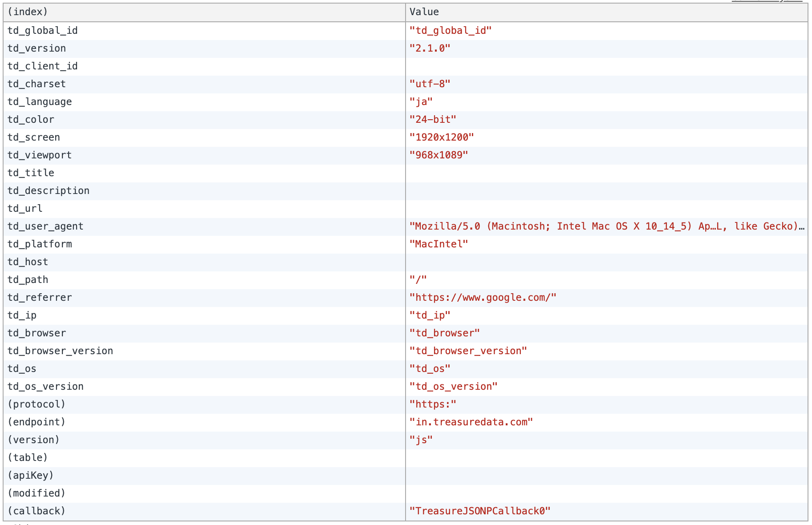Select the td_title row label
This screenshot has height=525, width=812.
(x=31, y=173)
